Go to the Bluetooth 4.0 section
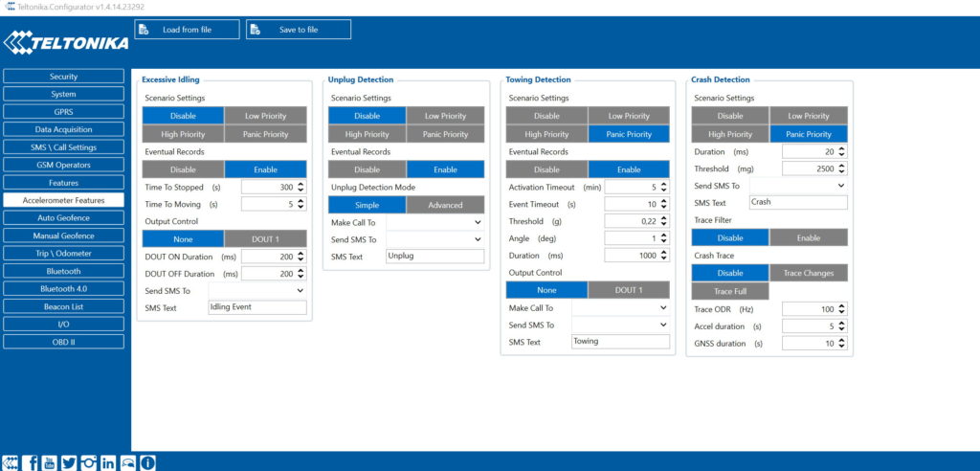 pos(63,289)
